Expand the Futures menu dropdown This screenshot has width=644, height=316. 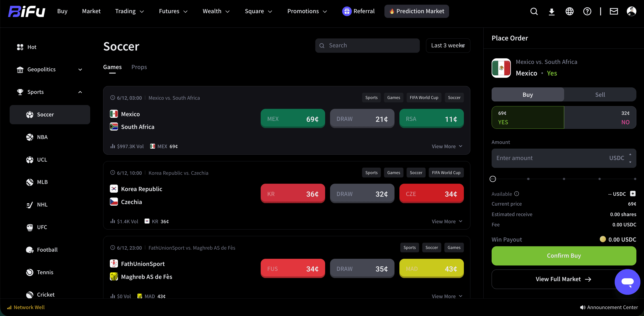[x=173, y=11]
